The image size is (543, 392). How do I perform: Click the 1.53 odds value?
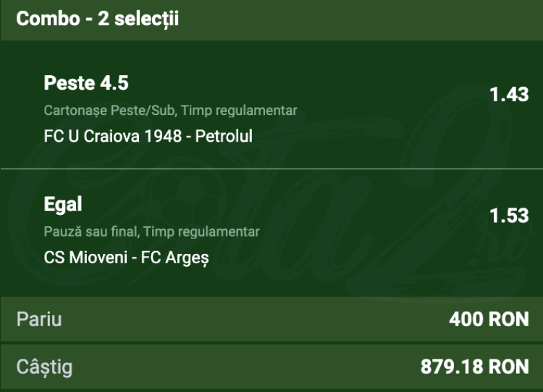coord(509,216)
